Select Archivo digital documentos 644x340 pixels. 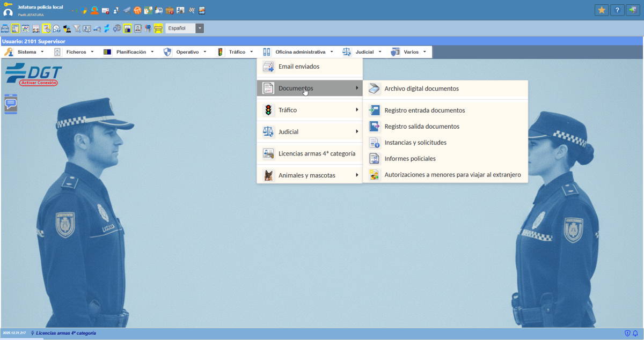click(421, 89)
